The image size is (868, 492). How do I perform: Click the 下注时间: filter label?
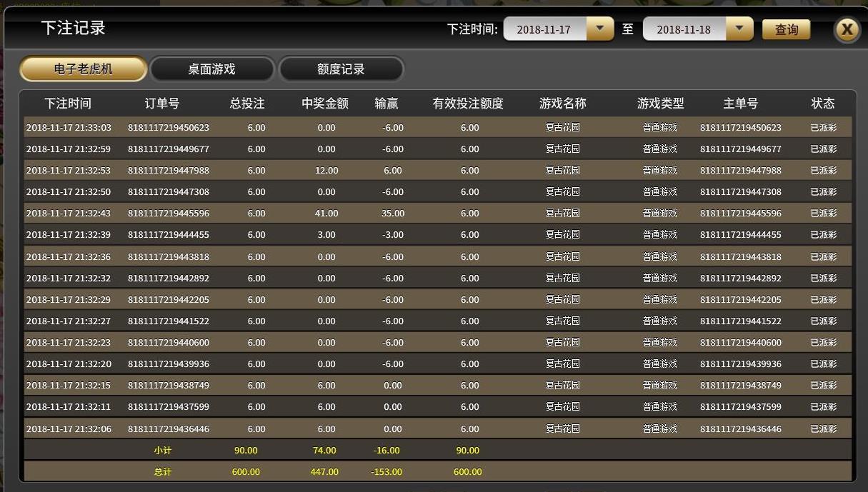472,29
